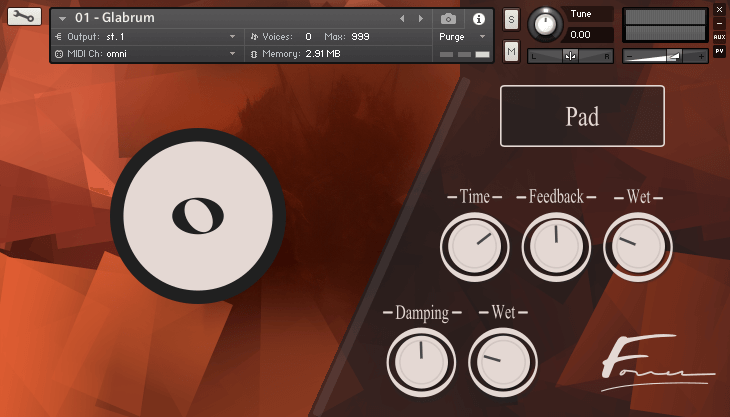This screenshot has height=417, width=730.
Task: Open instrument edit mode with wrench icon
Action: tap(24, 17)
